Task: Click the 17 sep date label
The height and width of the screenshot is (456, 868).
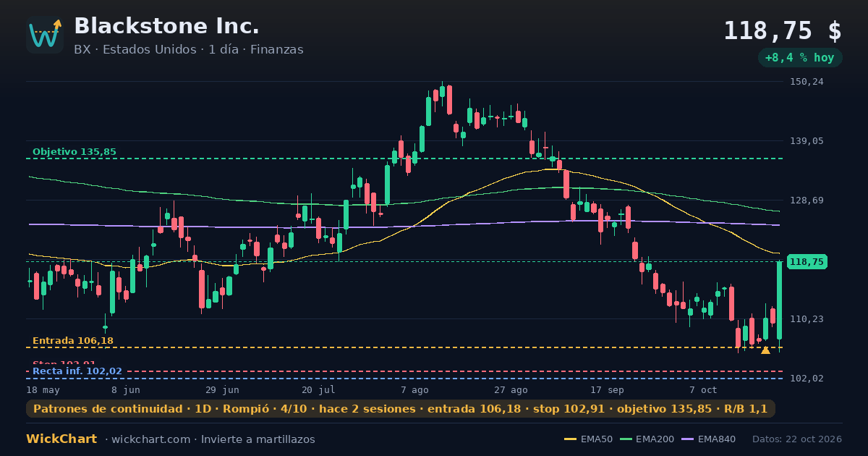Action: click(607, 390)
